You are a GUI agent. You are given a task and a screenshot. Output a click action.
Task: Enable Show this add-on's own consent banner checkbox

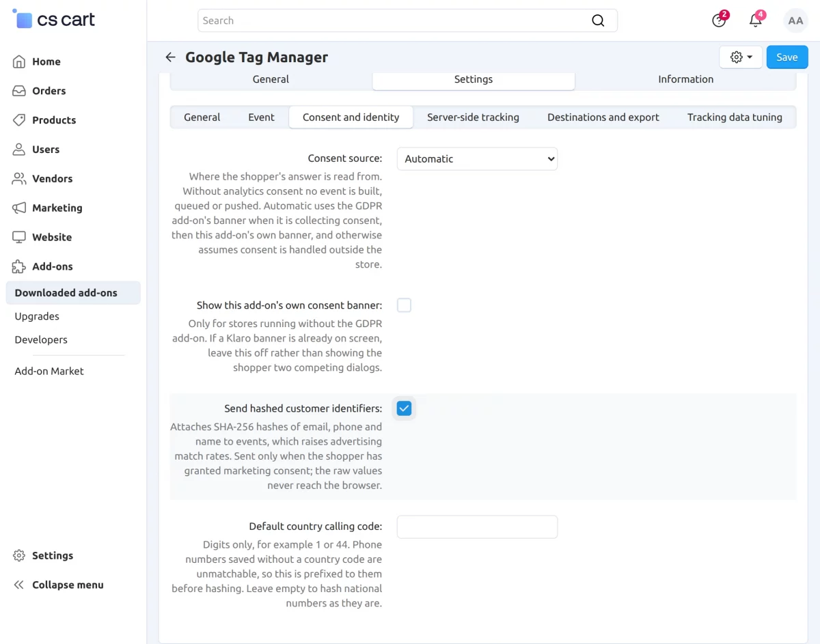point(404,305)
